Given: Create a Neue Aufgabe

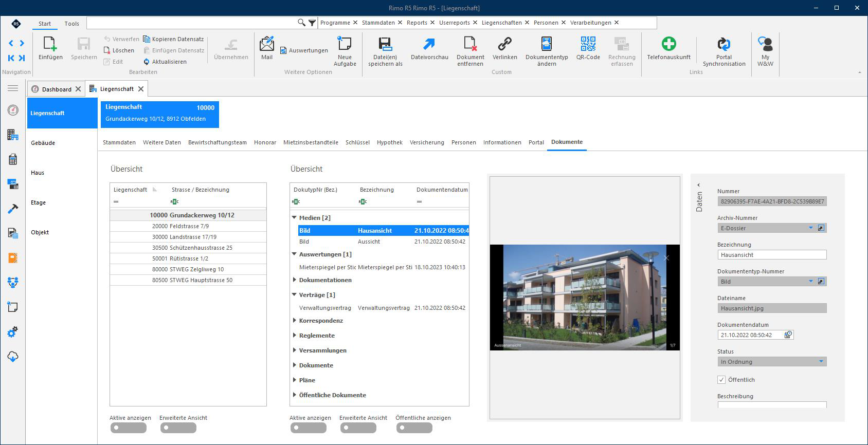Looking at the screenshot, I should coord(345,51).
